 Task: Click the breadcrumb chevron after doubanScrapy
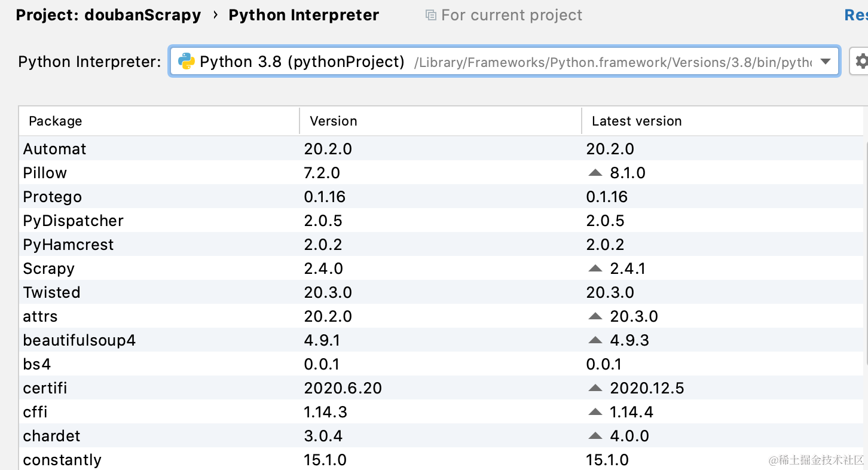click(215, 16)
